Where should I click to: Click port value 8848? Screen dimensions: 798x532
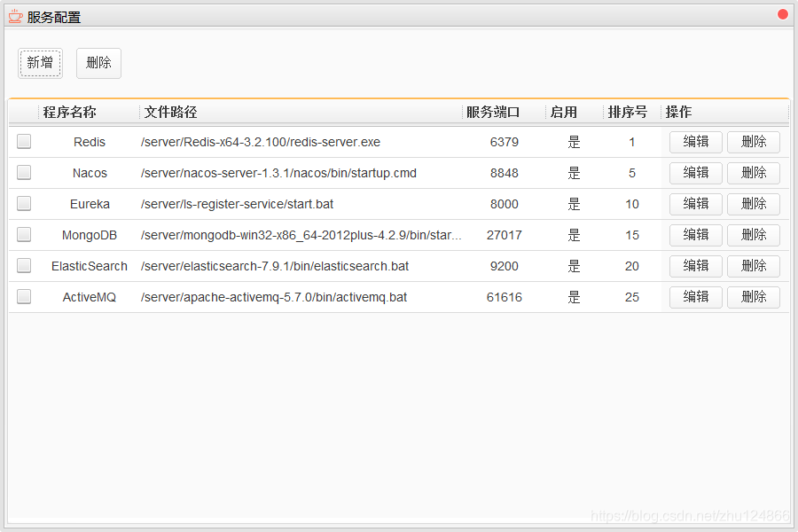(x=505, y=173)
